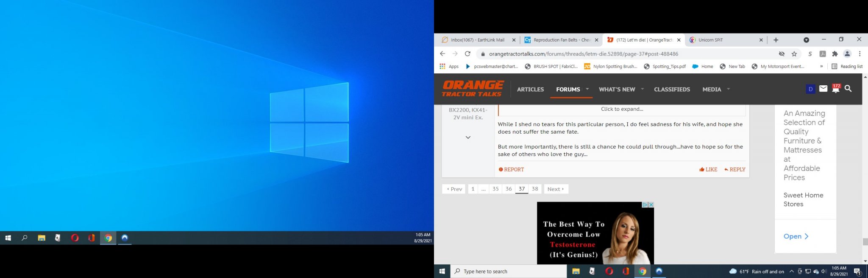Open the Classifieds navigation item
868x278 pixels.
[672, 90]
